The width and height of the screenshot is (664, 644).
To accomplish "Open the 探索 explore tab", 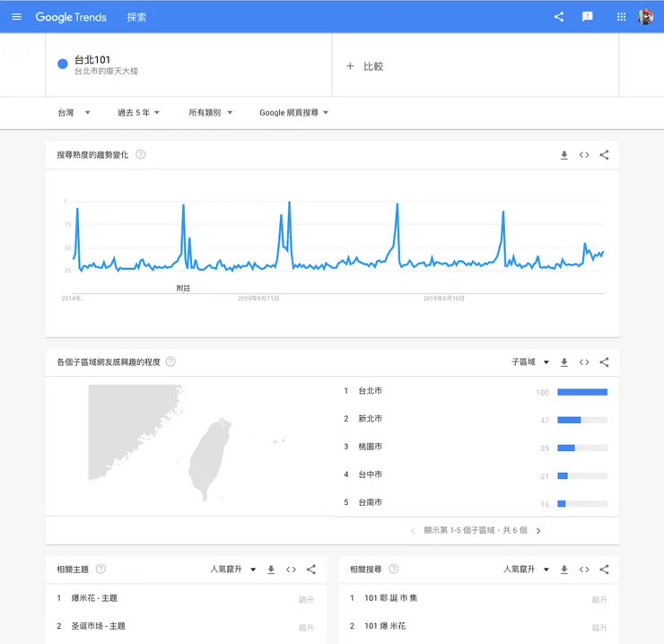I will (136, 17).
